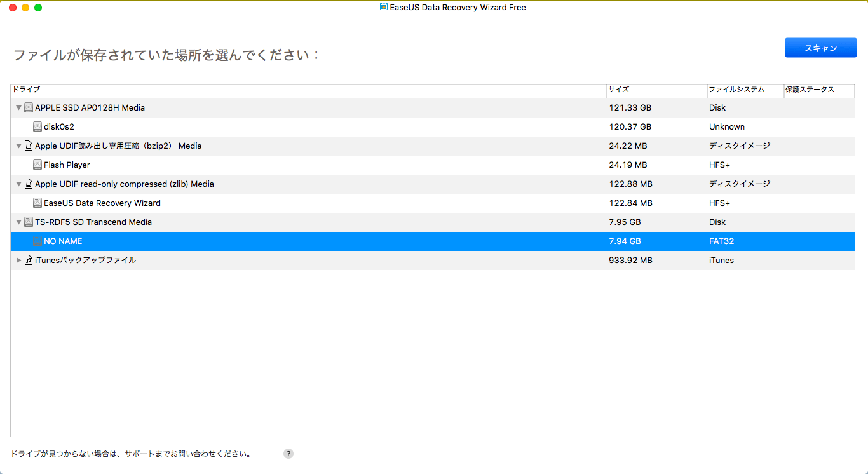868x474 pixels.
Task: Open help via the question mark icon
Action: pyautogui.click(x=288, y=454)
